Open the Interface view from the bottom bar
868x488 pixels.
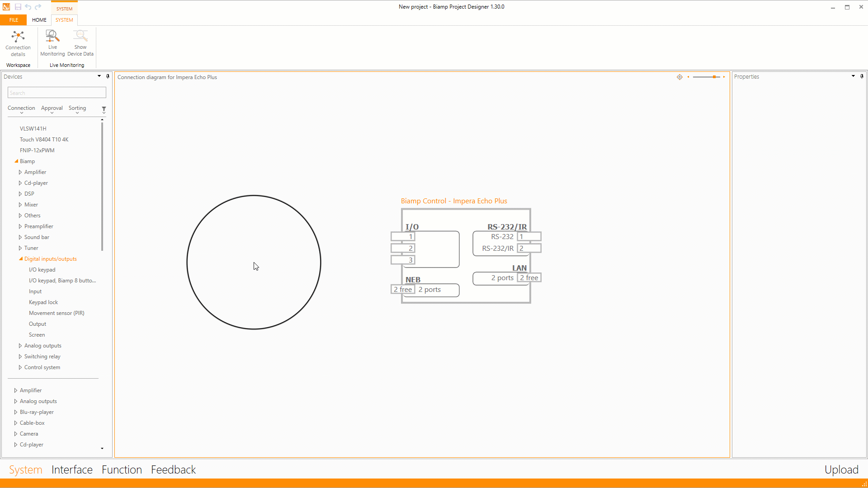[72, 469]
